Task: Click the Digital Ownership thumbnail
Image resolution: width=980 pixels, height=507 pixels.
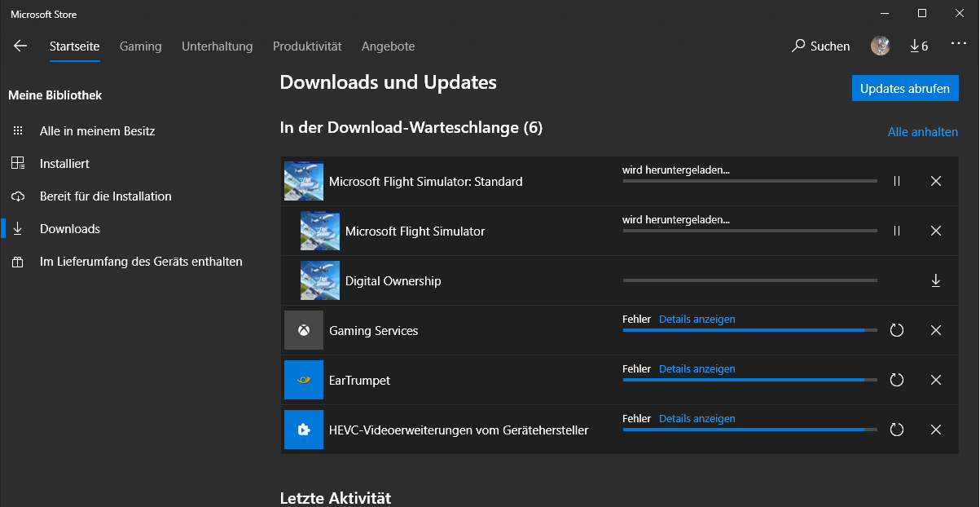Action: pos(320,280)
